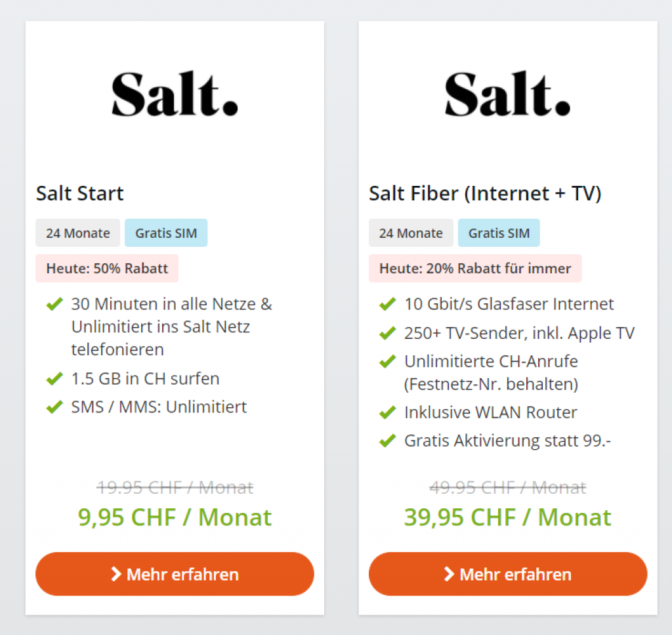Click the Heute: 50% Rabatt badge
Viewport: 672px width, 635px height.
click(107, 268)
